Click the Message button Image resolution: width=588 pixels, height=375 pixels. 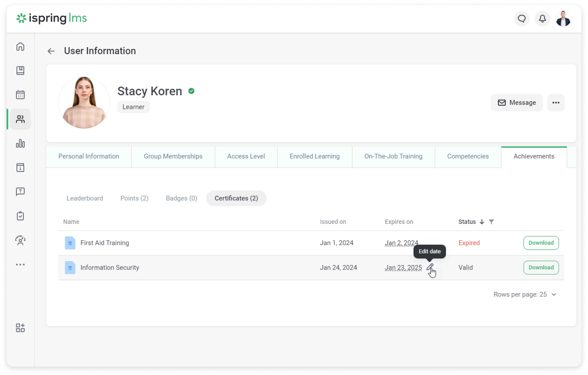(x=517, y=103)
